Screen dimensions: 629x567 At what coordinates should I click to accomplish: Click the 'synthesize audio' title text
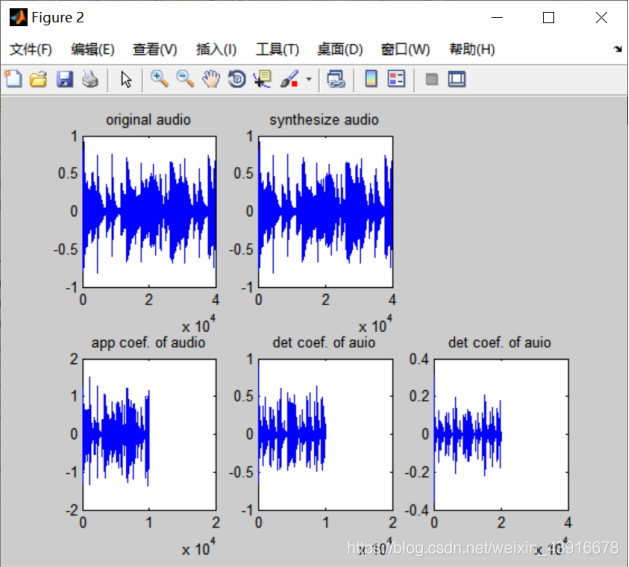click(x=324, y=120)
